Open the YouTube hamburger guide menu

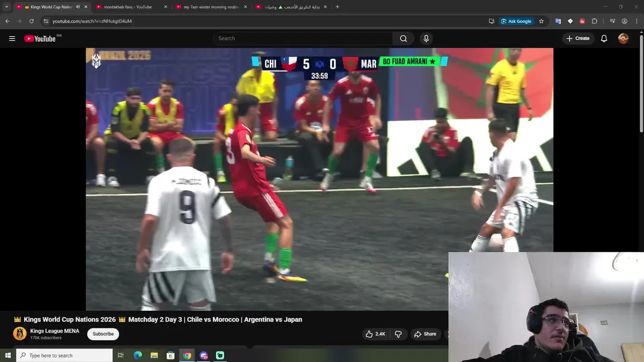click(x=12, y=38)
